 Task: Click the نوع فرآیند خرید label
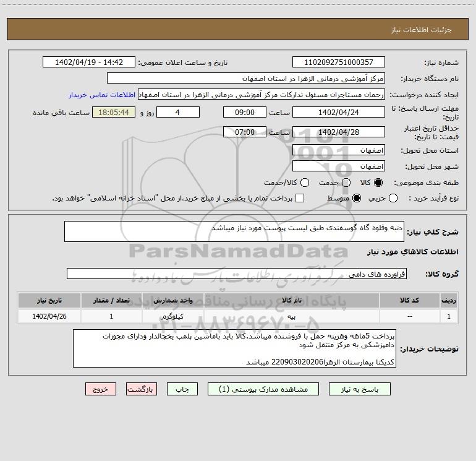[433, 199]
